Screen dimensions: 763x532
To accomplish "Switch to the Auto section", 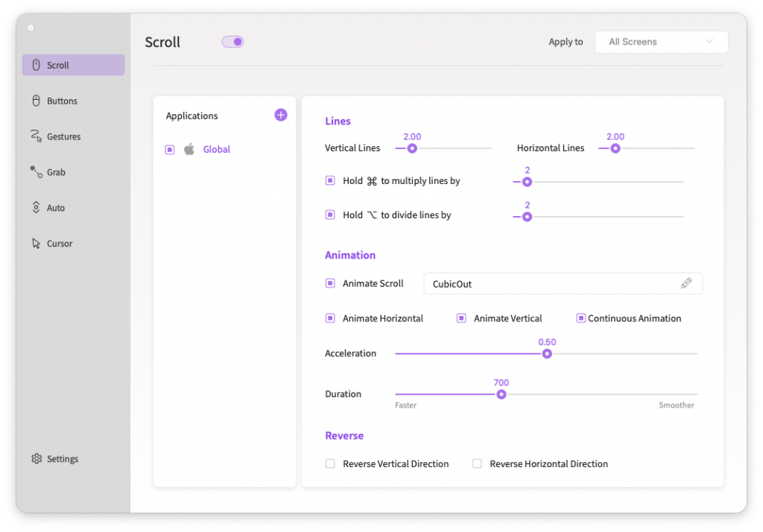I will click(x=74, y=207).
